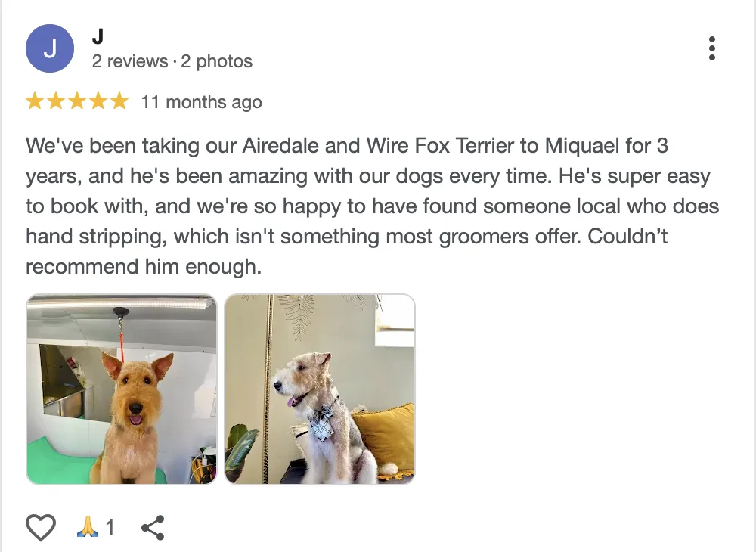The image size is (756, 552).
Task: Click the fifth yellow rating star
Action: tap(119, 102)
